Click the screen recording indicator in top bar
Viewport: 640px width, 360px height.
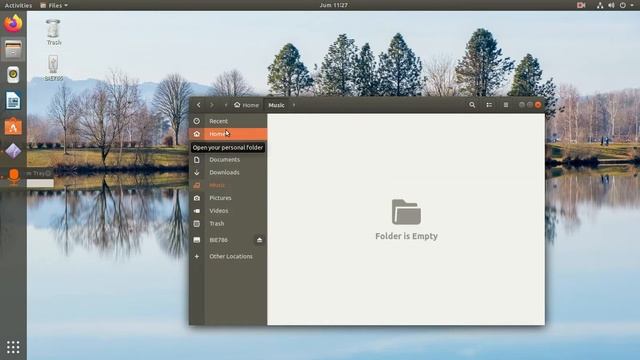[x=581, y=5]
